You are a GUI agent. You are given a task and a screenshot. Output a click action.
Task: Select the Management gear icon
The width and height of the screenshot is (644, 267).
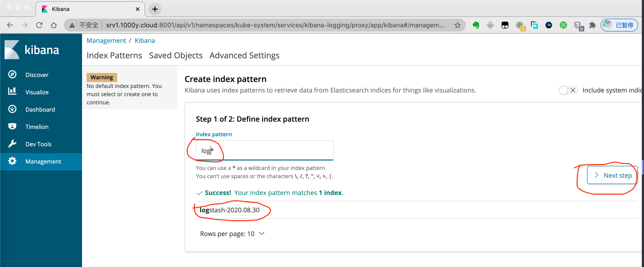click(12, 161)
